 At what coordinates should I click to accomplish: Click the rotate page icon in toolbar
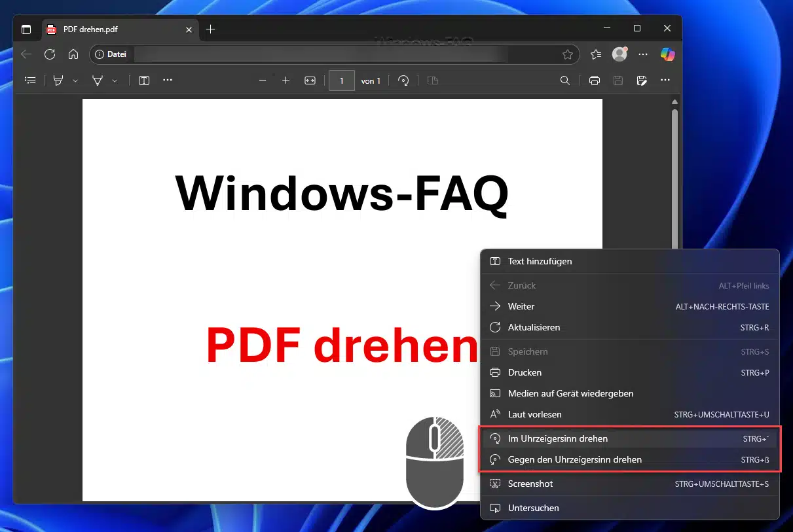point(403,80)
